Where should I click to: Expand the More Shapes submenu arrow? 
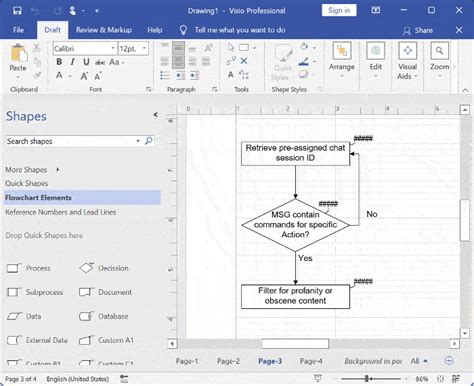58,170
